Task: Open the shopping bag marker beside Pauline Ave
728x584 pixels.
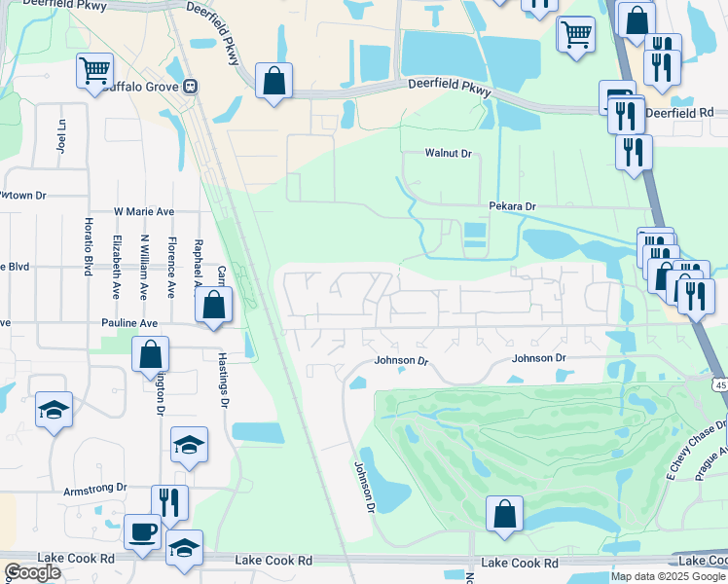Action: 213,305
